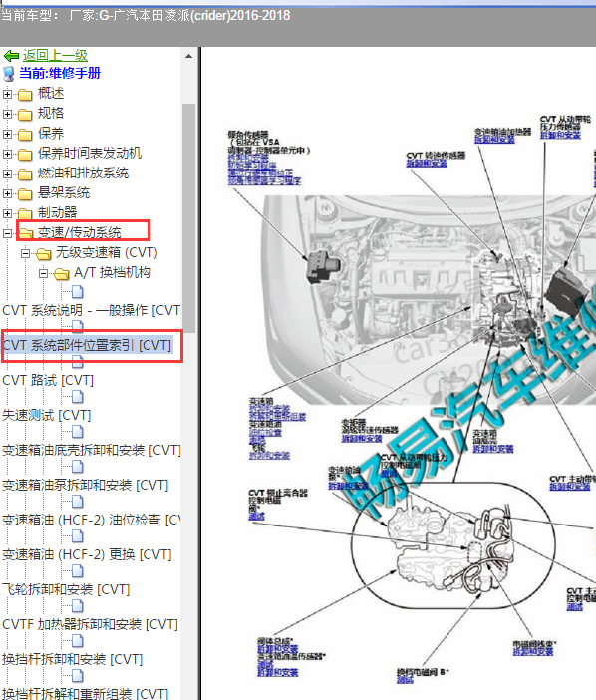The image size is (596, 700).
Task: Expand the 概述 tree node
Action: click(7, 94)
